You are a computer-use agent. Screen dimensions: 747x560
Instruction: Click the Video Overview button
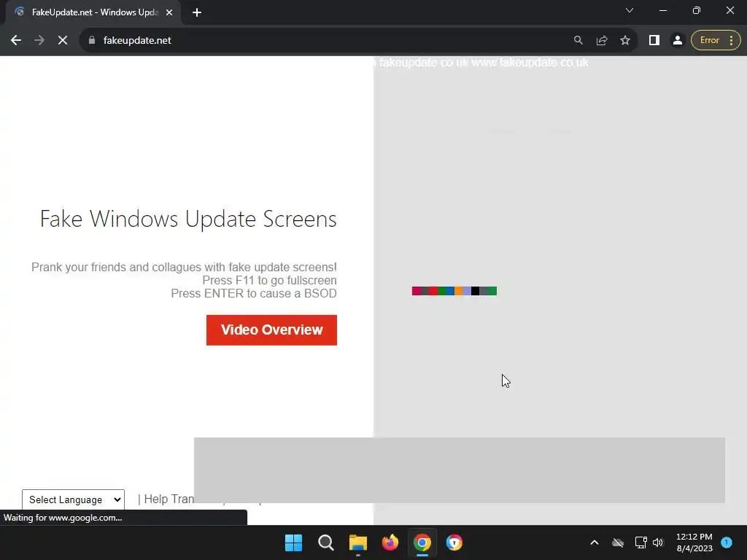click(x=271, y=330)
